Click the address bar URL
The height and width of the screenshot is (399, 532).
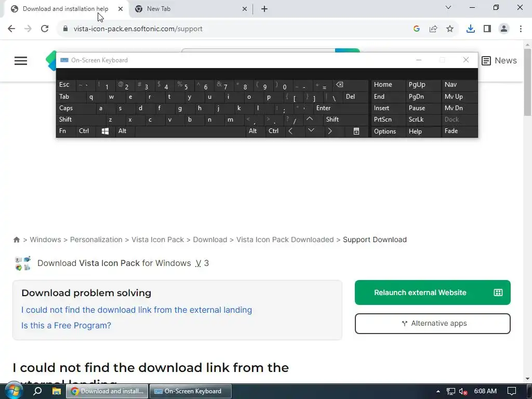pyautogui.click(x=138, y=29)
